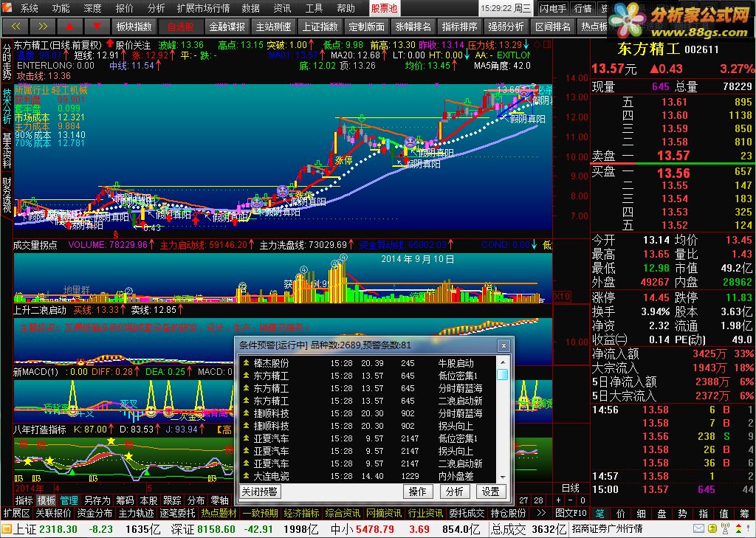Image resolution: width=756 pixels, height=538 pixels.
Task: Click the yellow square icon before 上证
Action: pyautogui.click(x=6, y=529)
